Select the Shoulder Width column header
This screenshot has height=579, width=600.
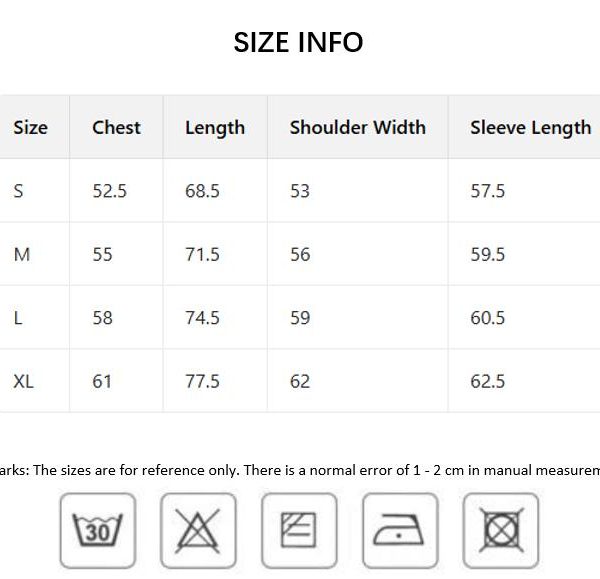pos(358,127)
